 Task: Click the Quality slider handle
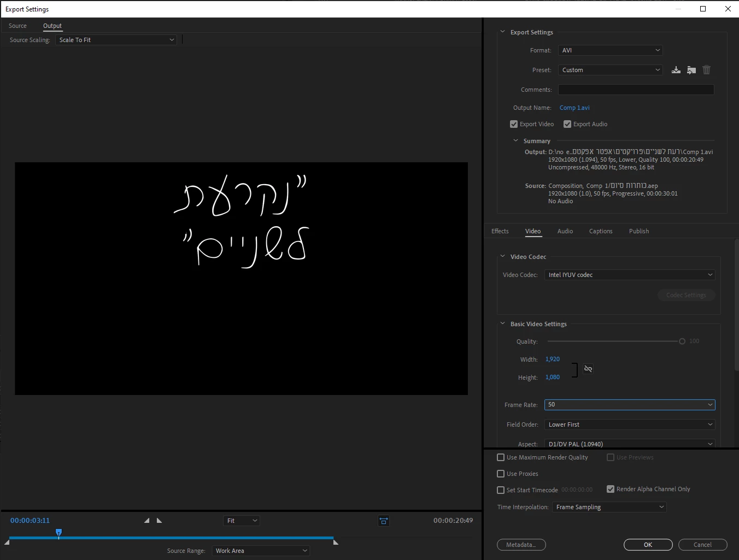tap(682, 341)
